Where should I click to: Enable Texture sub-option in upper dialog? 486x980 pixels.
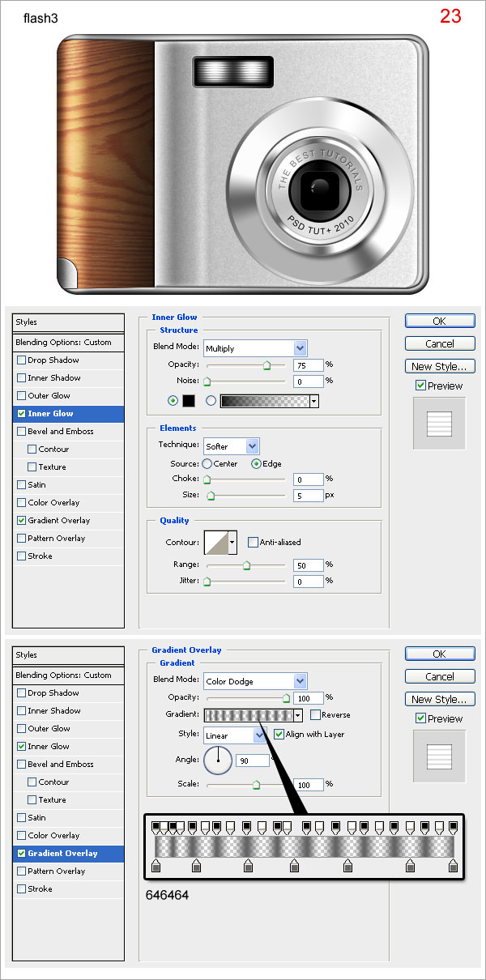(32, 467)
